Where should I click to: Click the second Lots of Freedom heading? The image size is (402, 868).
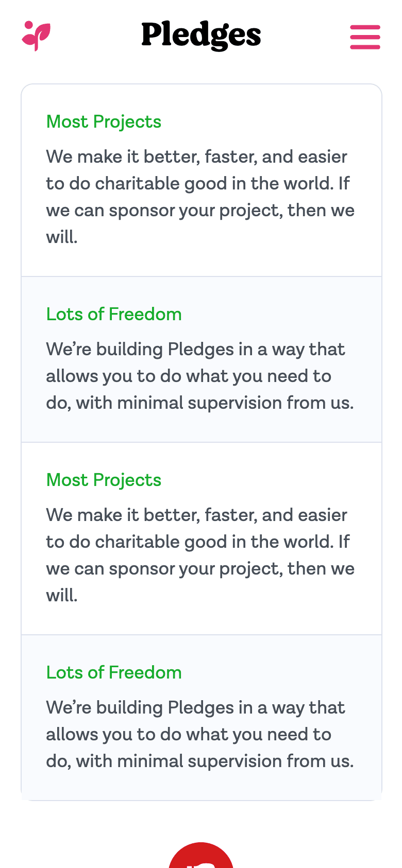(114, 673)
